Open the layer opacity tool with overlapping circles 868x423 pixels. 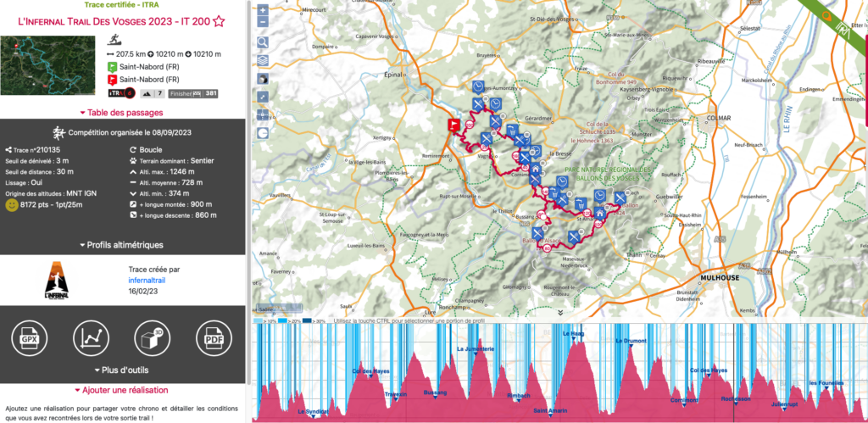click(x=263, y=79)
